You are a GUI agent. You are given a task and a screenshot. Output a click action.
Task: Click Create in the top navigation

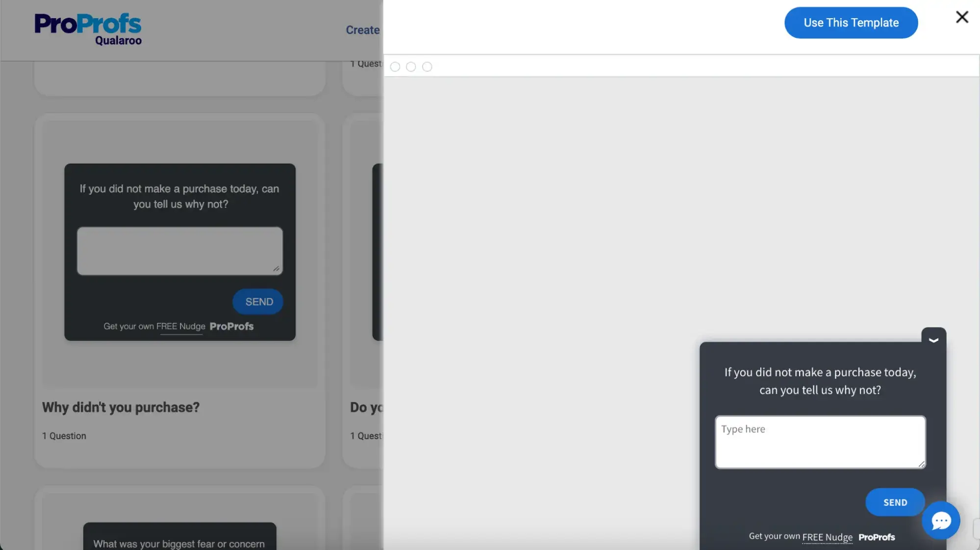[x=362, y=30]
